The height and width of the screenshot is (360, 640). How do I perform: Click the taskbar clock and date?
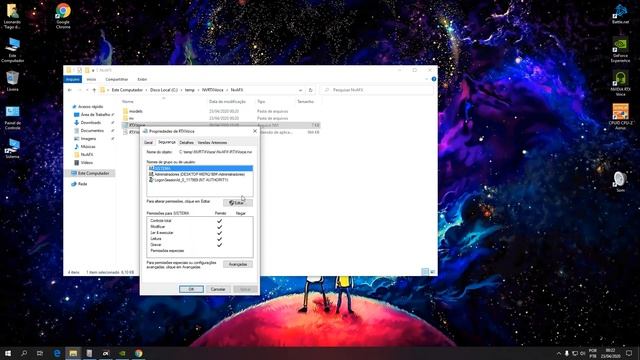(611, 353)
